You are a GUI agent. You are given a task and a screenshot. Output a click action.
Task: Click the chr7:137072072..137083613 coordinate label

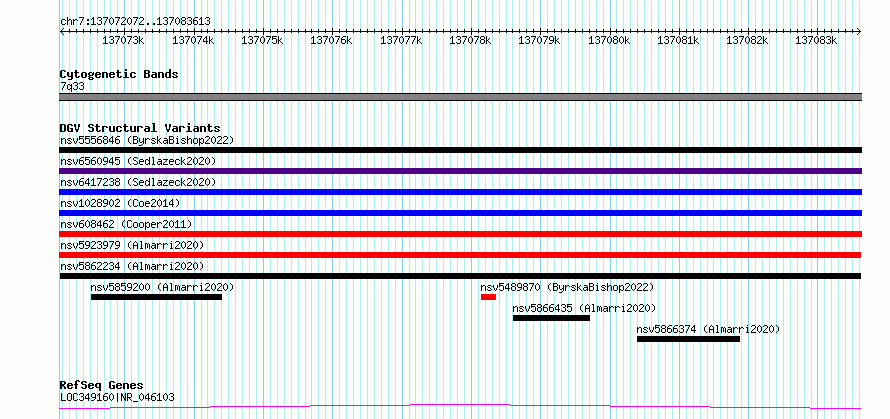pos(135,21)
